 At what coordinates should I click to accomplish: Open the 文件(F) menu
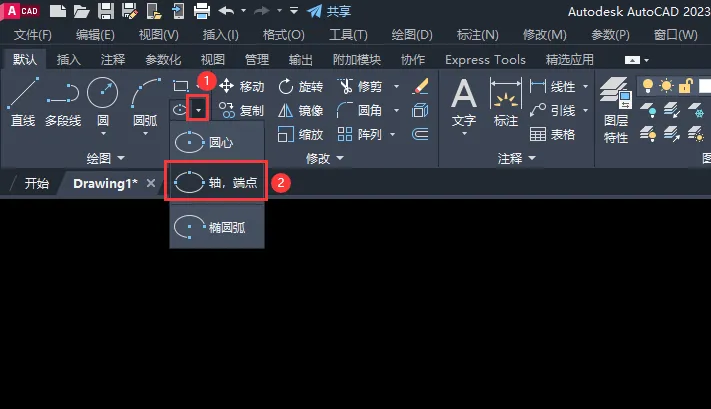(33, 35)
